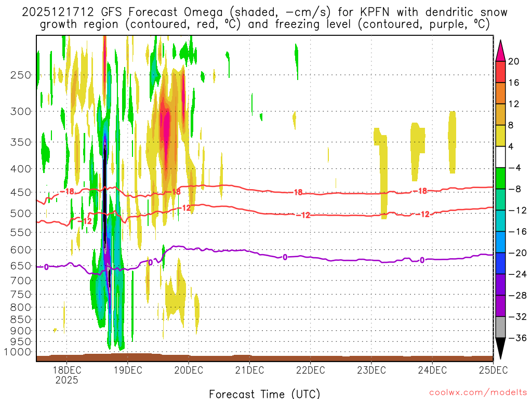Select the 750 pressure level axis label
The height and width of the screenshot is (399, 532).
[20, 295]
